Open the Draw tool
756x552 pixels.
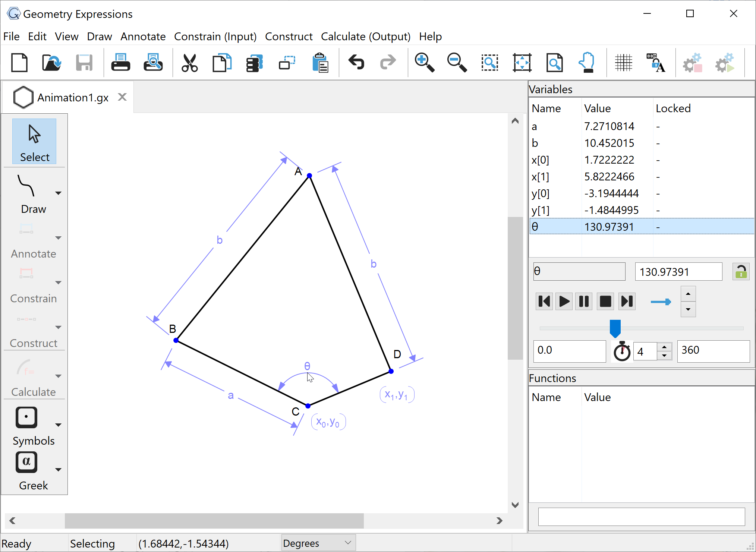pyautogui.click(x=26, y=186)
